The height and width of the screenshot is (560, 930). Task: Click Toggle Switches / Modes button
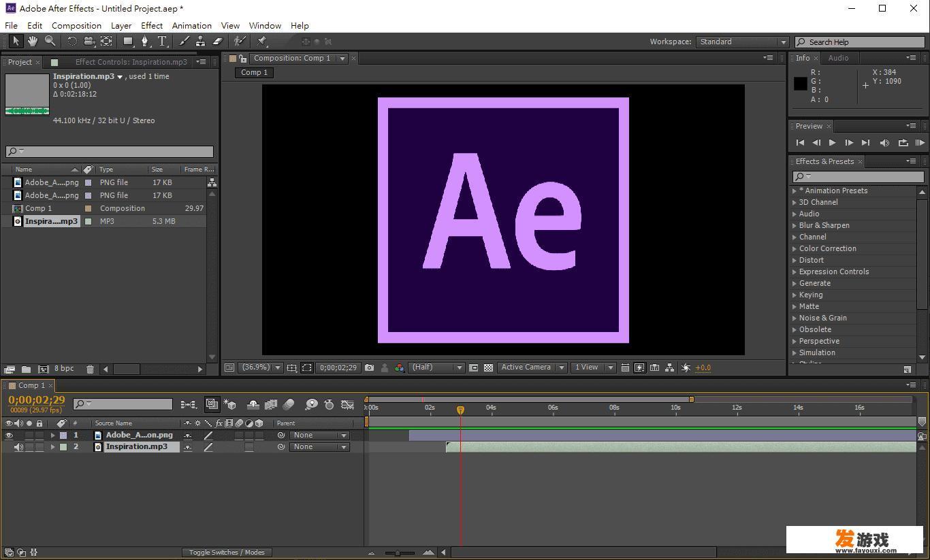(227, 553)
